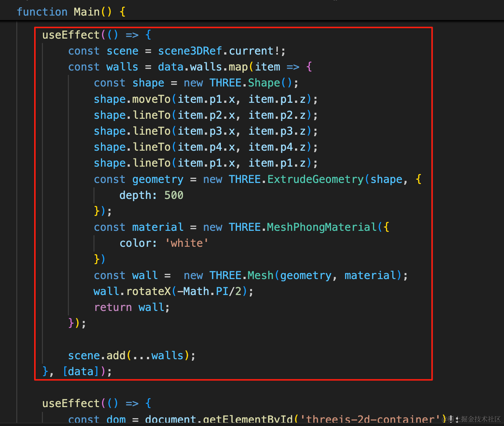The image size is (504, 426).
Task: Click the lineTo line with item.p3.x
Action: tap(206, 131)
